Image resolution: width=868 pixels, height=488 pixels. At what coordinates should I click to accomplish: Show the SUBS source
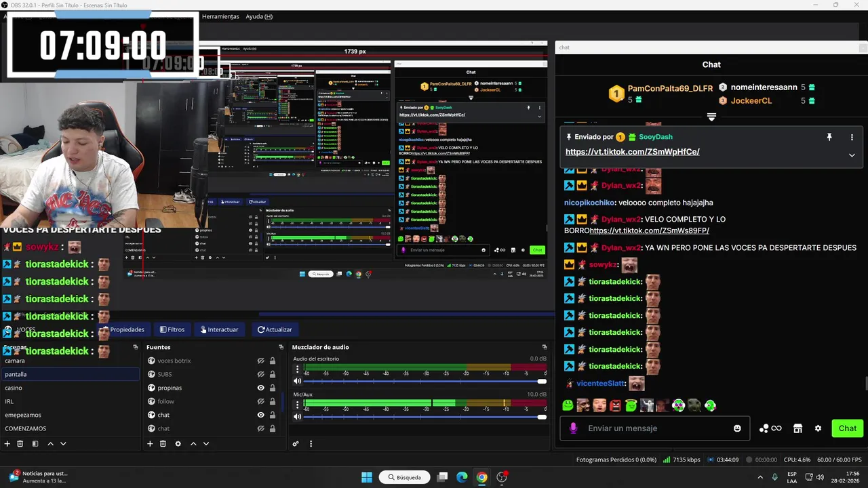click(x=260, y=374)
